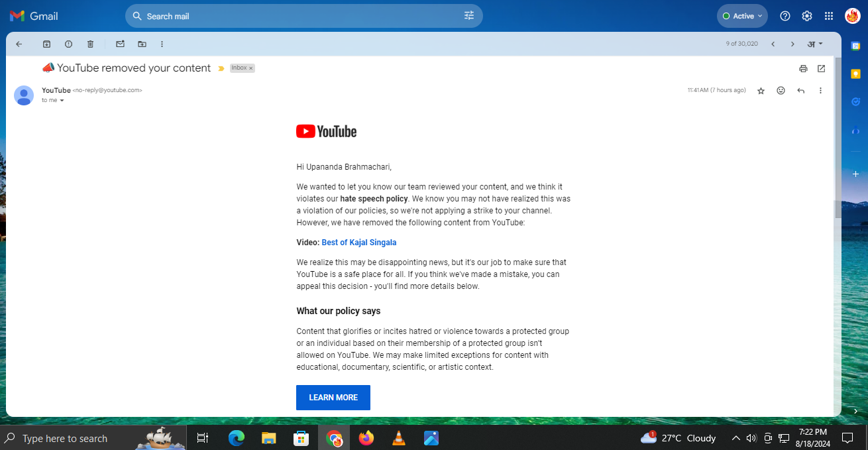This screenshot has width=868, height=450.
Task: Mark the message as important
Action: point(221,68)
